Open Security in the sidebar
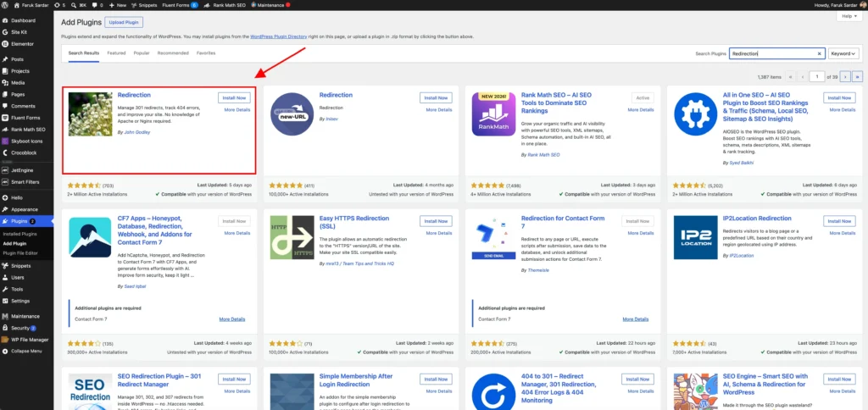 tap(22, 328)
